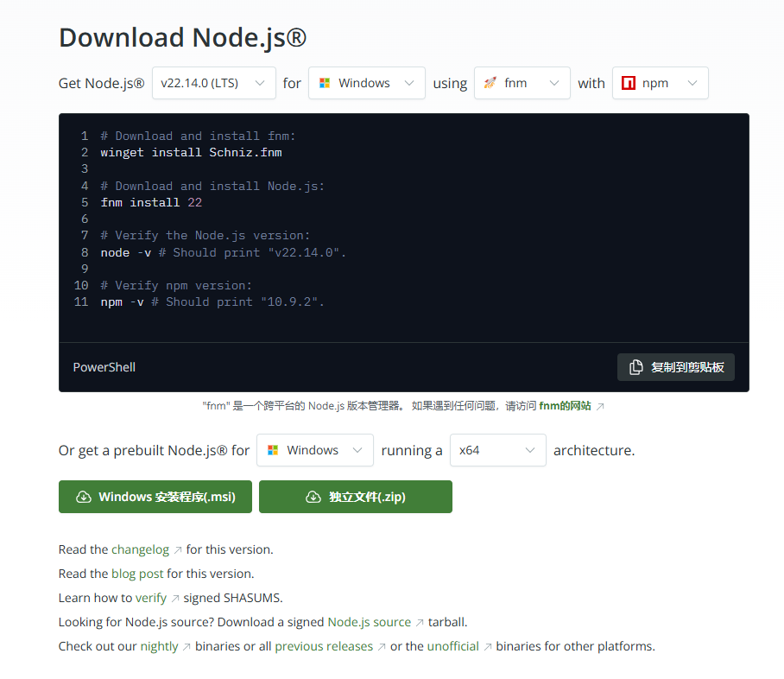Click the external arrow icon next to nightly

click(x=187, y=647)
